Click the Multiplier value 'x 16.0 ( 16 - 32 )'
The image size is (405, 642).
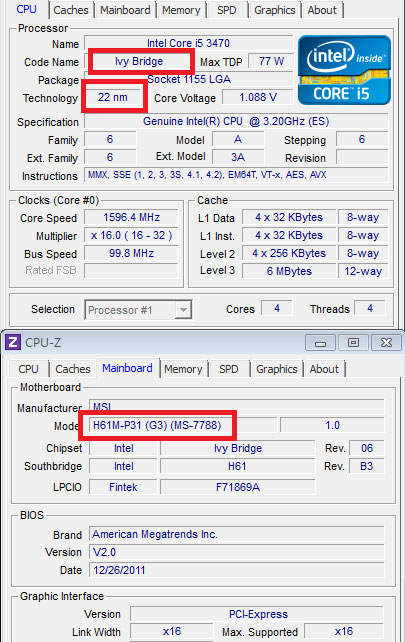pyautogui.click(x=131, y=235)
